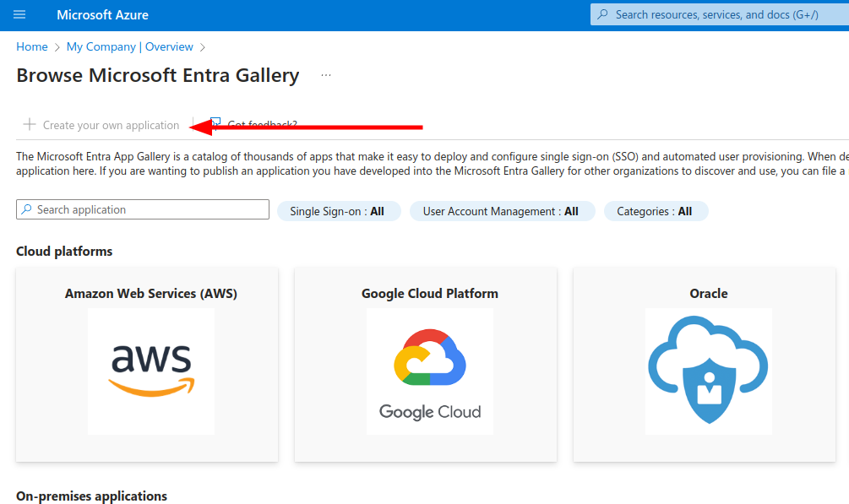Click Create your own application

point(111,124)
